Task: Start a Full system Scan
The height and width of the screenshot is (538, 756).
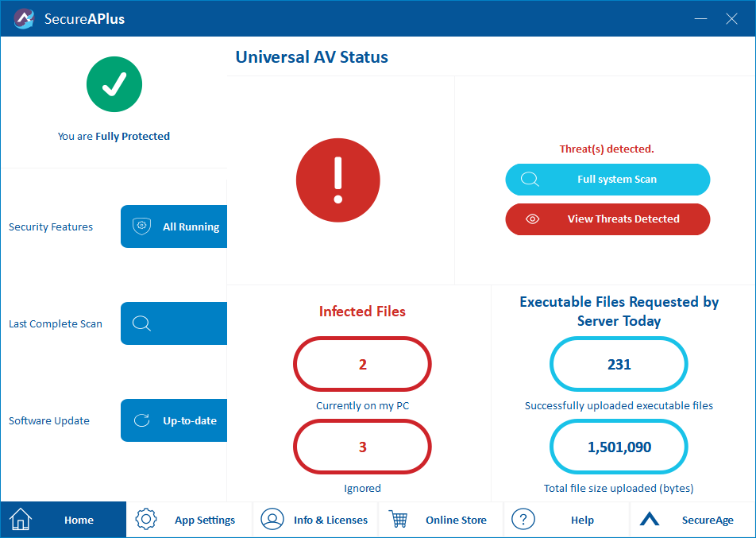Action: pos(607,180)
